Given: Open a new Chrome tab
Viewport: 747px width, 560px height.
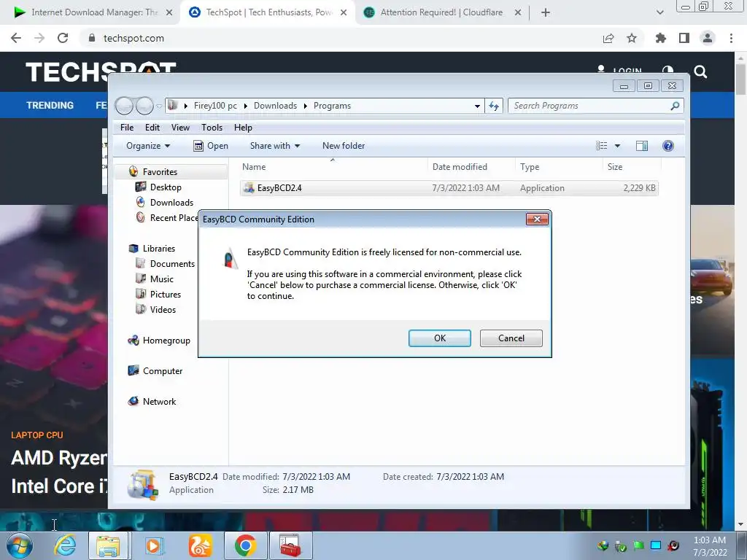Looking at the screenshot, I should (546, 12).
